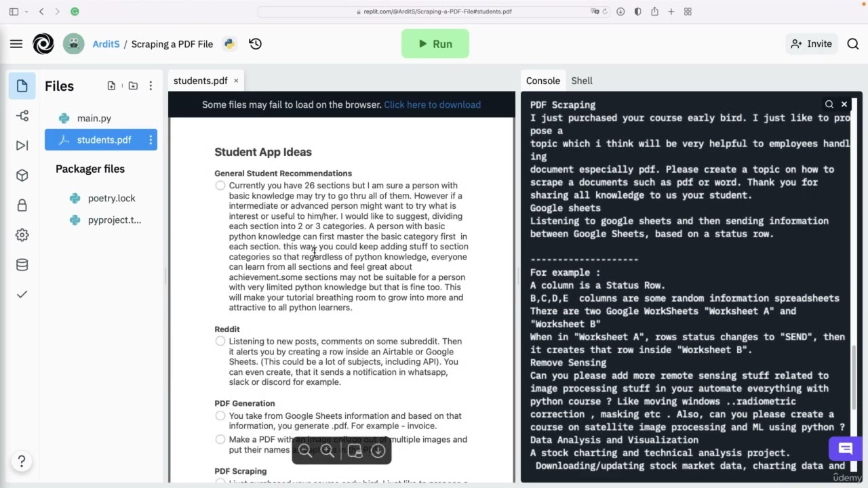Open the version history icon
Viewport: 868px width, 488px height.
(x=255, y=44)
